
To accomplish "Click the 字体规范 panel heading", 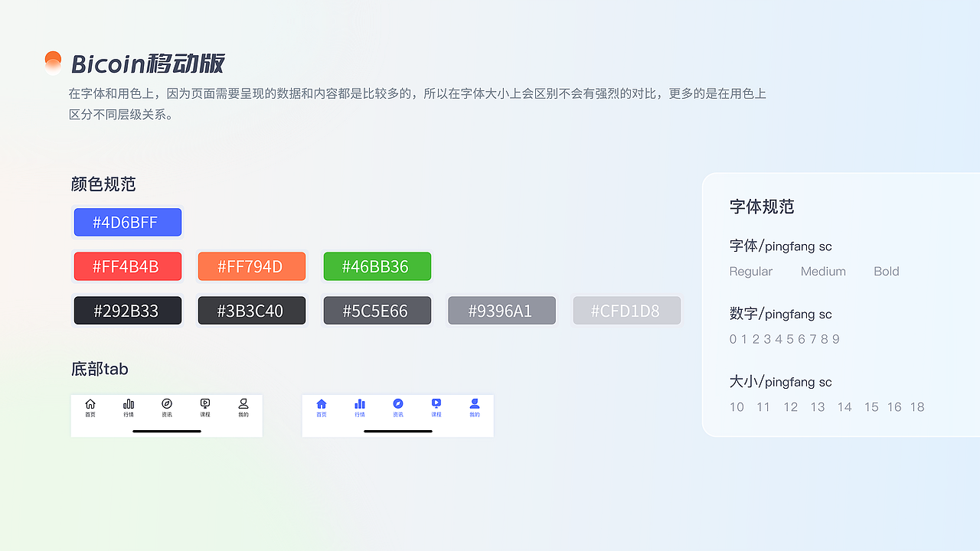I will click(x=763, y=207).
